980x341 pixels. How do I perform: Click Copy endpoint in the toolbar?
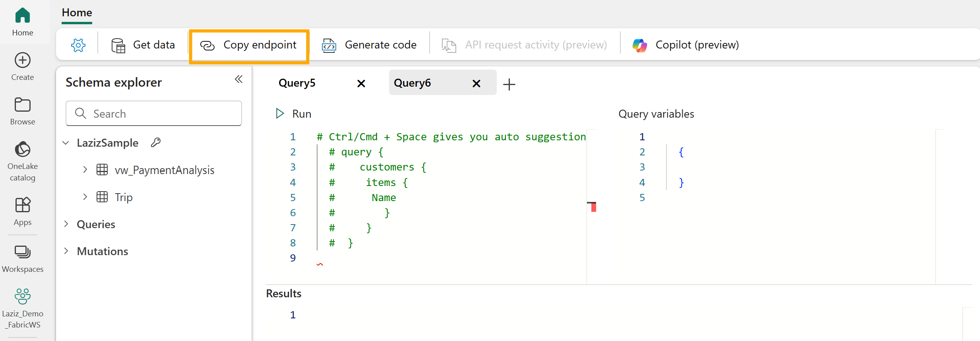coord(249,45)
